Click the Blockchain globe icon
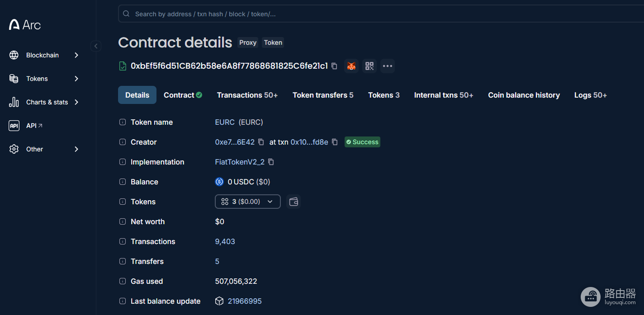 point(14,55)
